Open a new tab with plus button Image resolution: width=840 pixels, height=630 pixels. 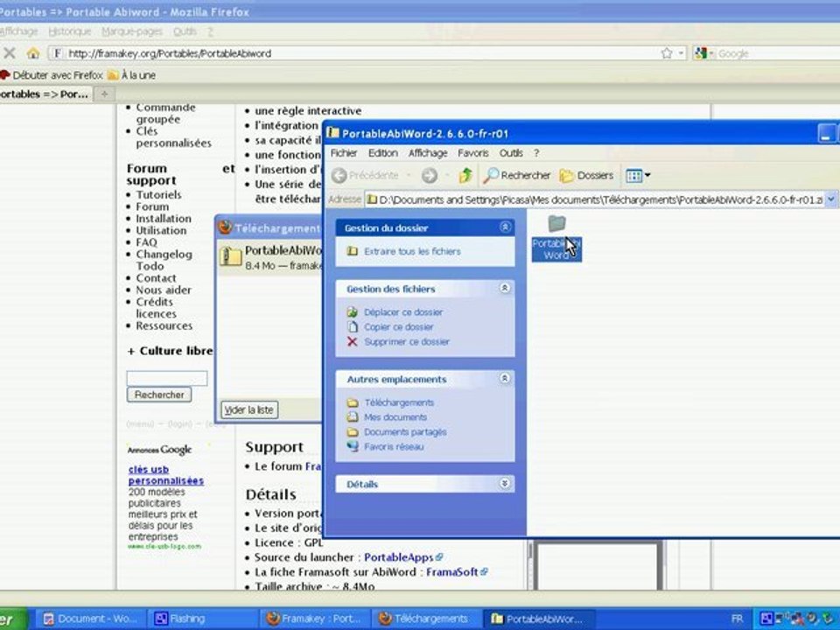(x=104, y=94)
